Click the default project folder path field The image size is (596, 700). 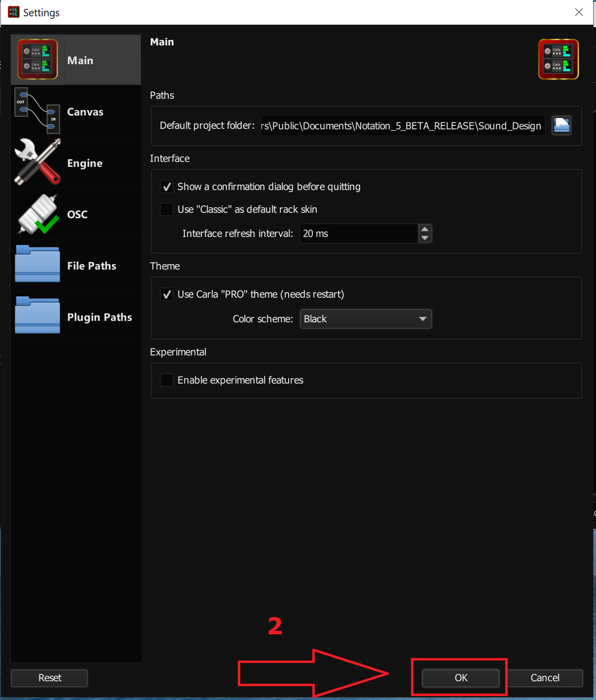tap(402, 126)
